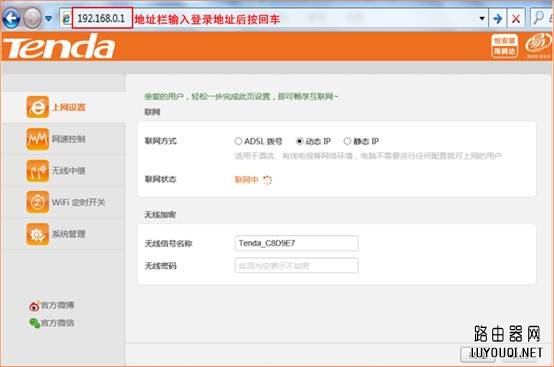Click the wireless name field Tenda_C8D9E7
The height and width of the screenshot is (367, 554).
coord(296,243)
